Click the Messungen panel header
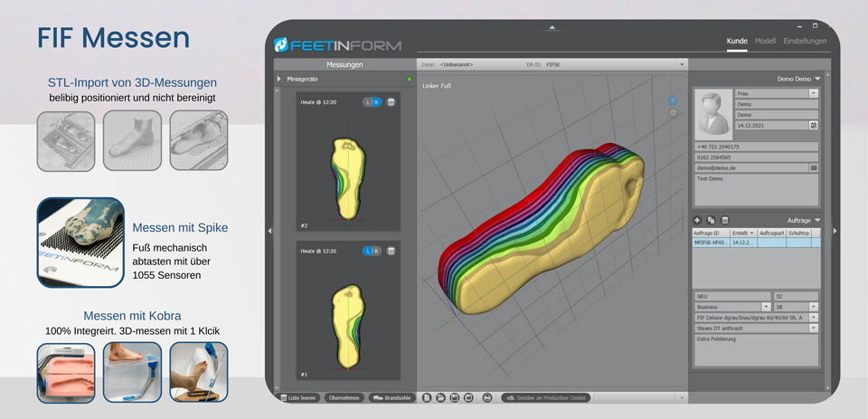Screen dimensions: 868x419 pyautogui.click(x=344, y=65)
